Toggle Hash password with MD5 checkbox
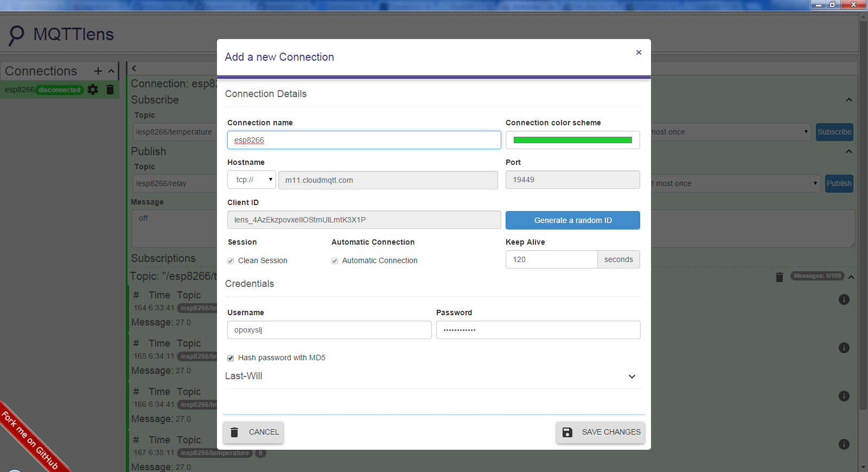 231,358
